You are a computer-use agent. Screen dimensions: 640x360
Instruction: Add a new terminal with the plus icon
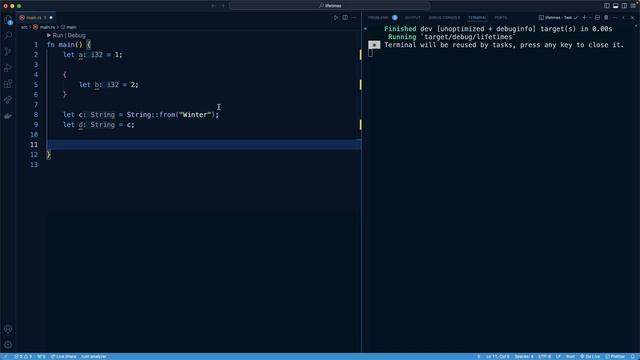click(584, 18)
